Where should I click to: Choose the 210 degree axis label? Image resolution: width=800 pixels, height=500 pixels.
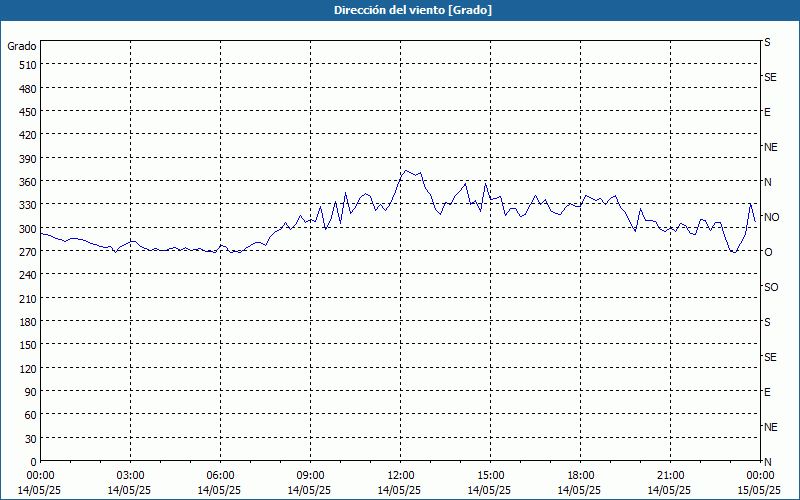click(28, 298)
